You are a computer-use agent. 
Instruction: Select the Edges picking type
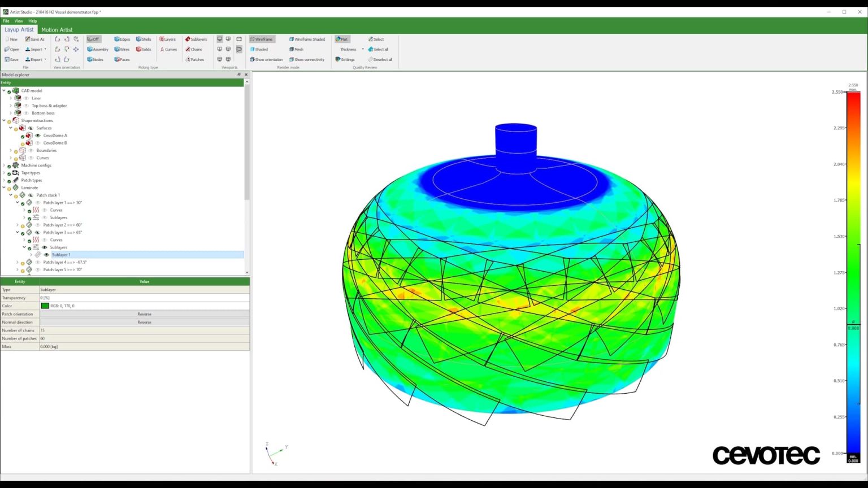(122, 40)
